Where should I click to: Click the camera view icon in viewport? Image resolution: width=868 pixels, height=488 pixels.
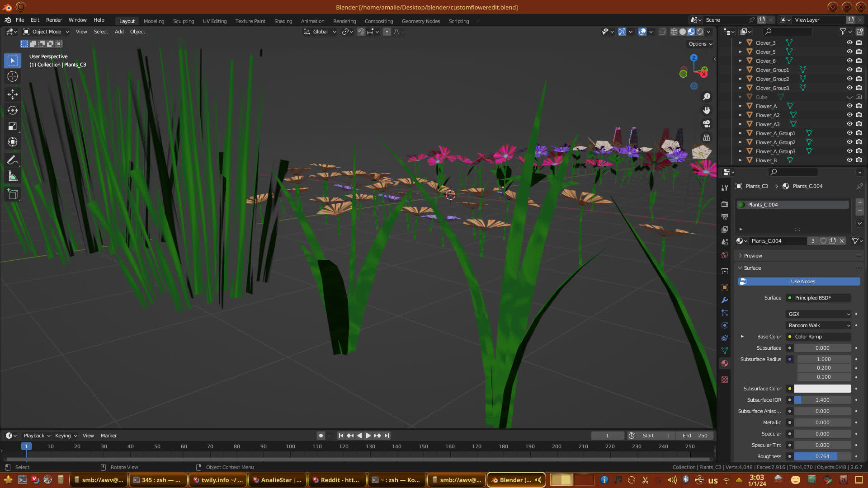tap(707, 124)
